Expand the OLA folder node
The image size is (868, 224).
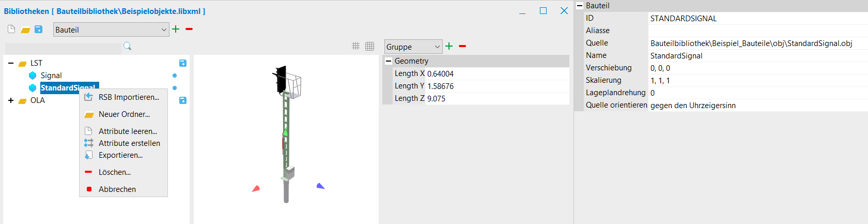point(11,100)
